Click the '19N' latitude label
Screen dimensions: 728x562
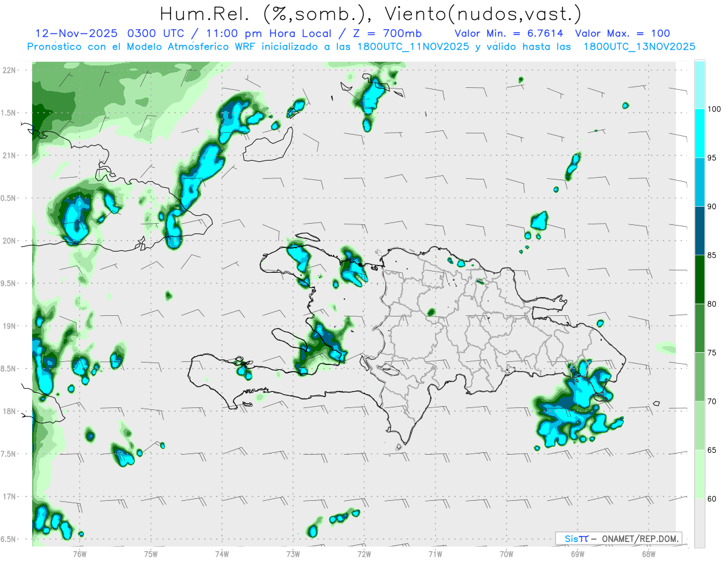tap(10, 326)
